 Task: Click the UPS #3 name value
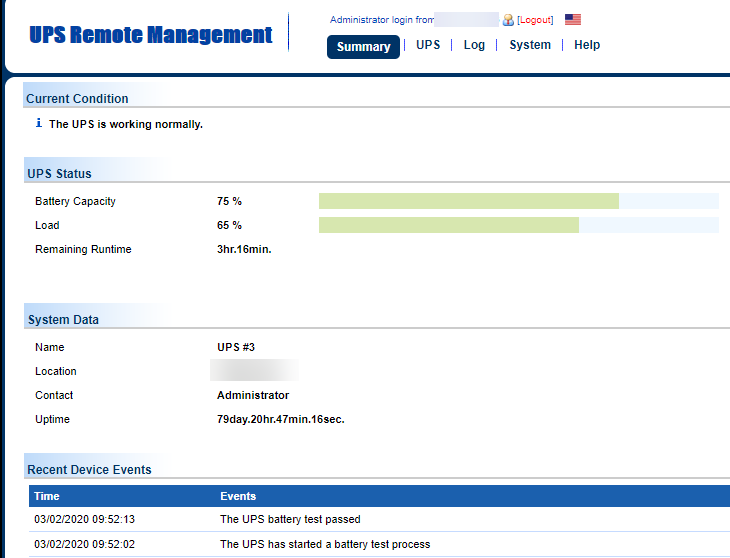(x=236, y=347)
